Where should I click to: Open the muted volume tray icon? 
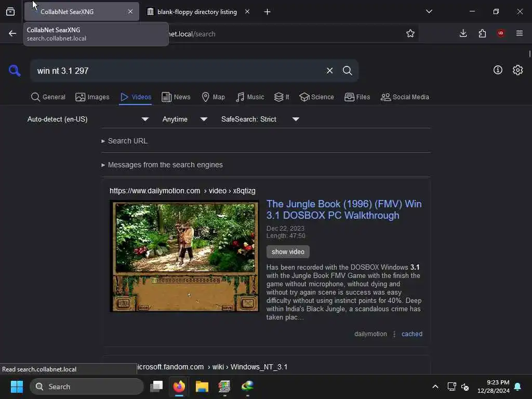click(x=465, y=387)
